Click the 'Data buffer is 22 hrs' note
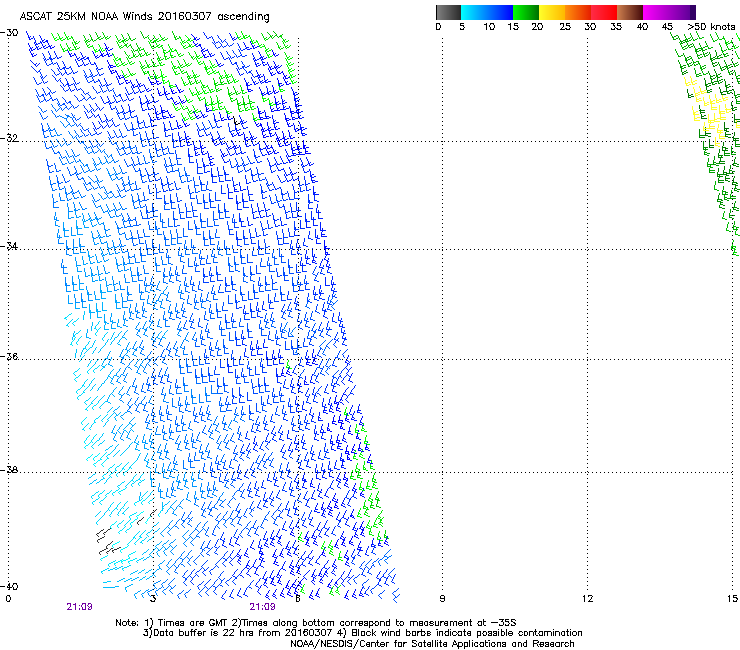This screenshot has width=740, height=650. coord(362,633)
